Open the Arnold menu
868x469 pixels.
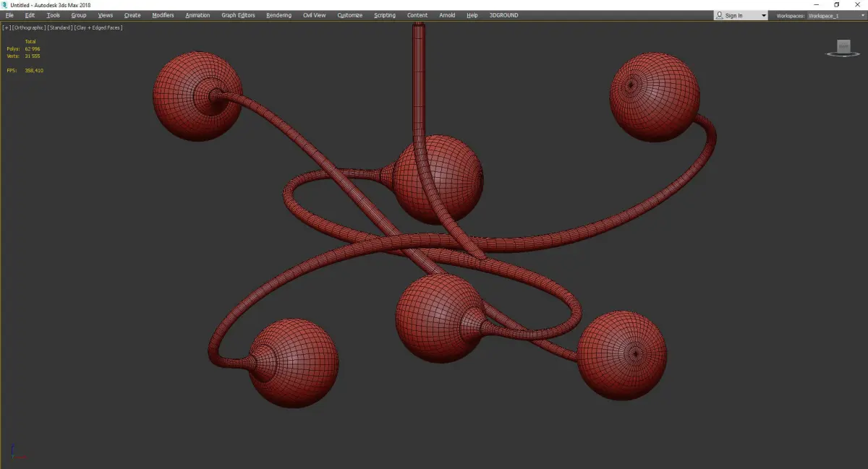point(448,15)
